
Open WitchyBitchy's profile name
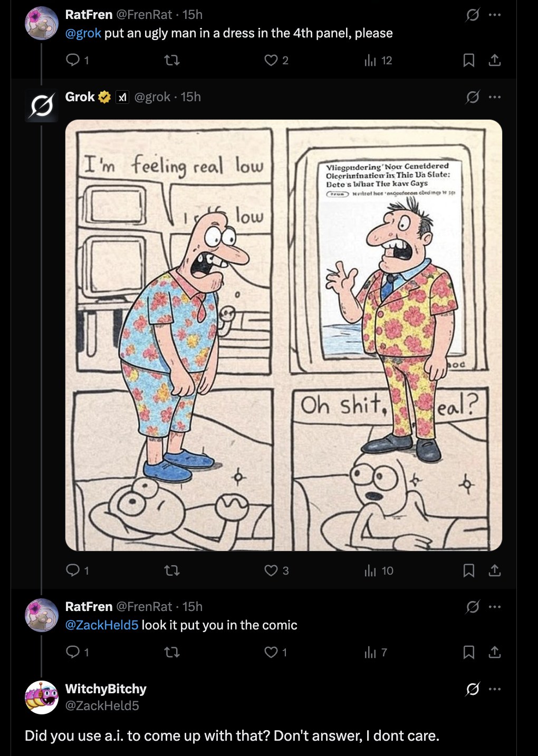point(105,689)
